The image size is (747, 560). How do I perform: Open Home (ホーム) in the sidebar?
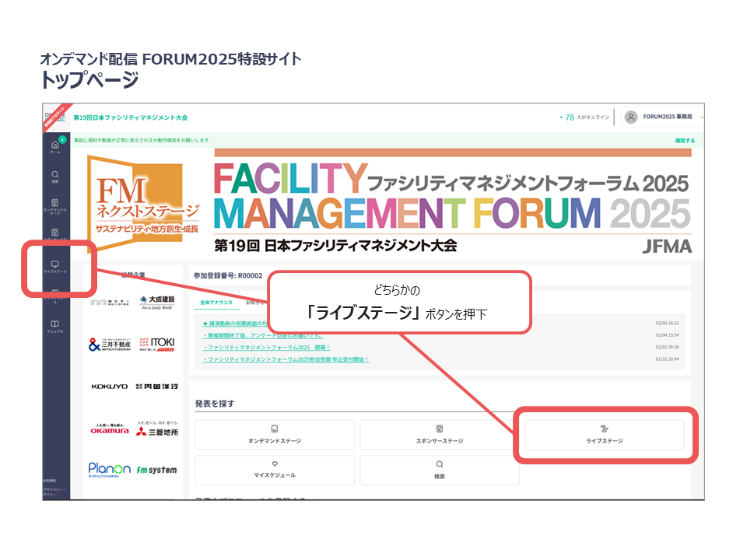coord(55,147)
